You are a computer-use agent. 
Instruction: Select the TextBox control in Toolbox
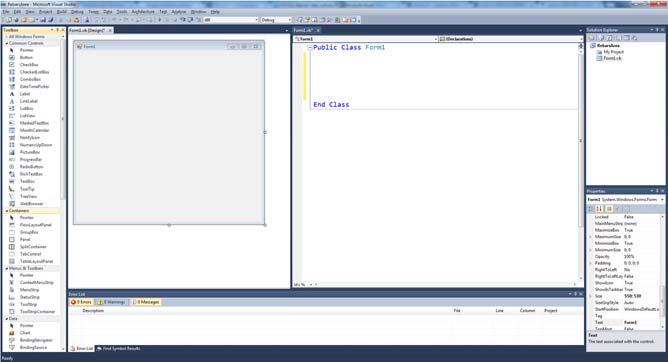(27, 181)
